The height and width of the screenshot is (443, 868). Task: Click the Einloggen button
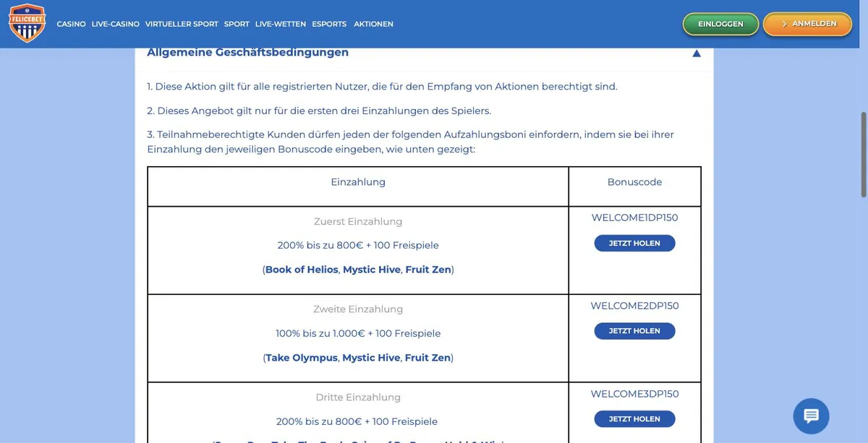click(720, 24)
